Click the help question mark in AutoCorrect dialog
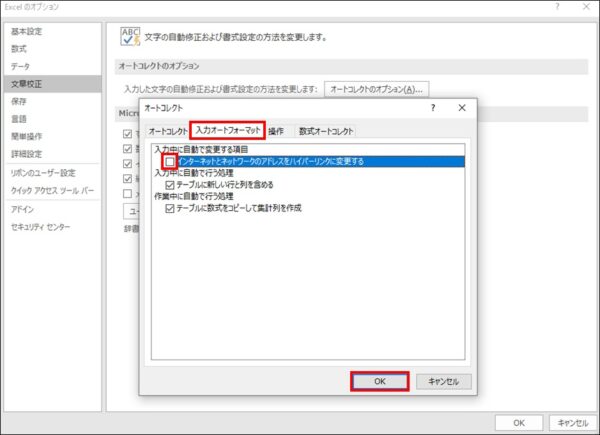The image size is (600, 435). point(433,107)
